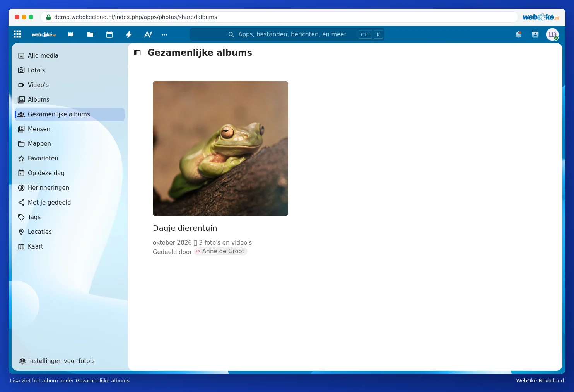This screenshot has width=574, height=392.
Task: Show Favorieten
Action: 70,159
